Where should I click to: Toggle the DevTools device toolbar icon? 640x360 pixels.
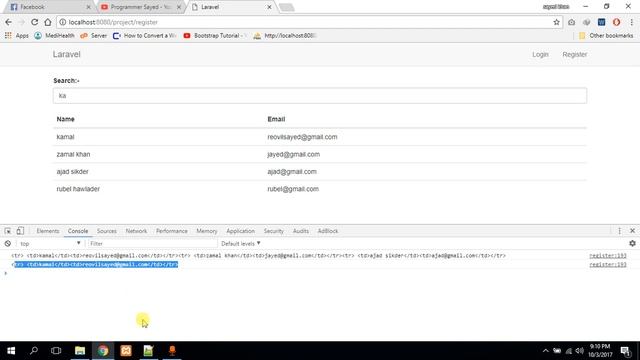[20, 231]
